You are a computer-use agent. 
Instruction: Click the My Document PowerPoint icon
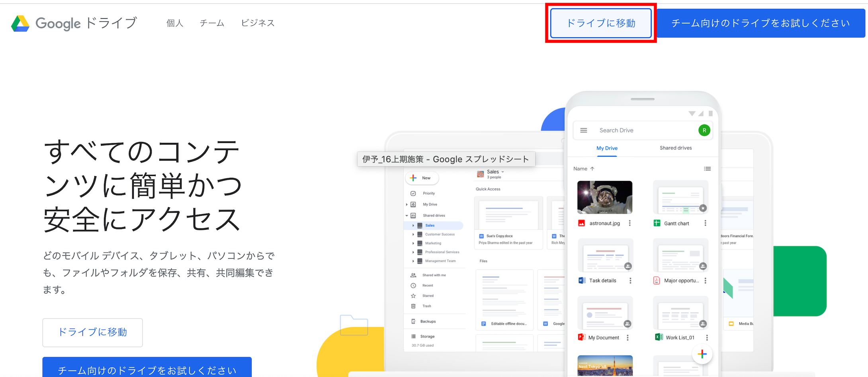click(x=581, y=337)
